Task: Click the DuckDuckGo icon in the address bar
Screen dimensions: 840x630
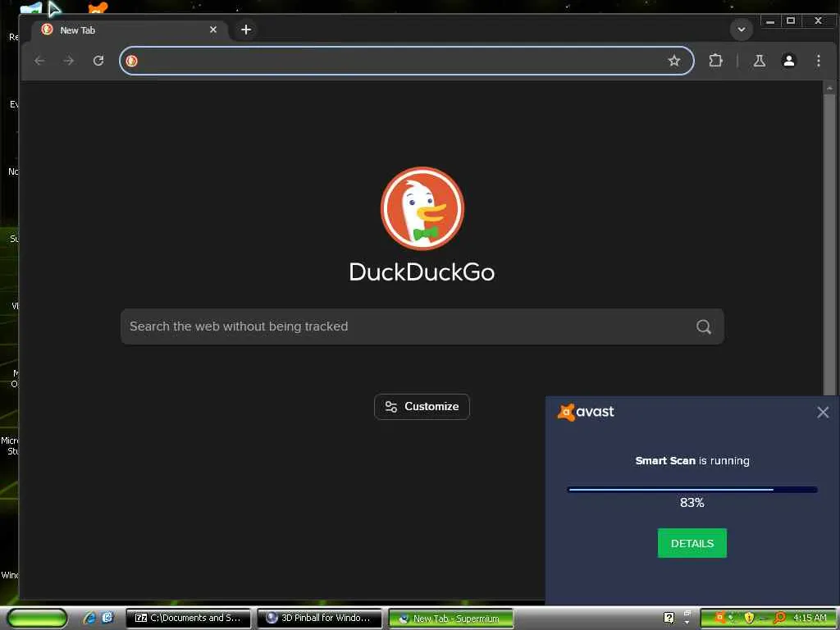Action: pos(132,61)
